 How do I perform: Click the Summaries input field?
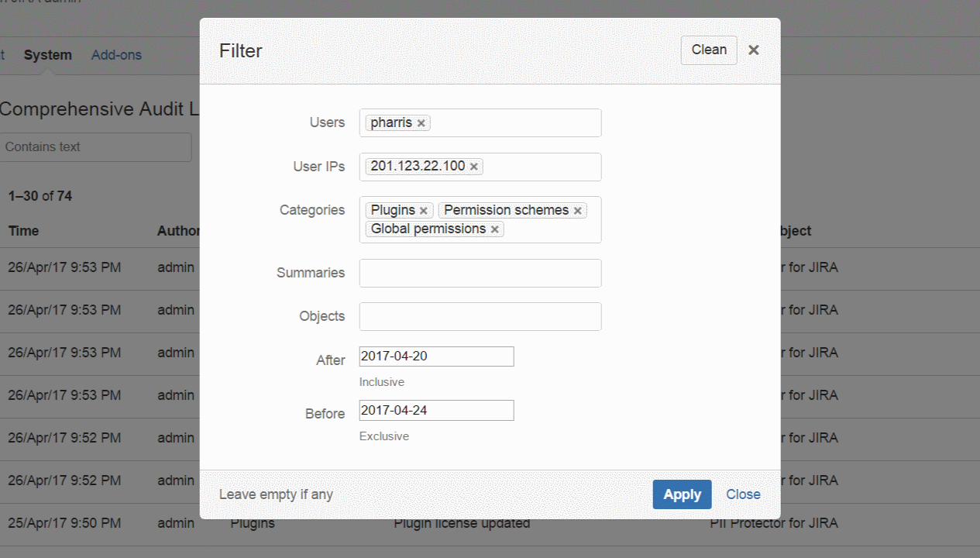coord(480,273)
